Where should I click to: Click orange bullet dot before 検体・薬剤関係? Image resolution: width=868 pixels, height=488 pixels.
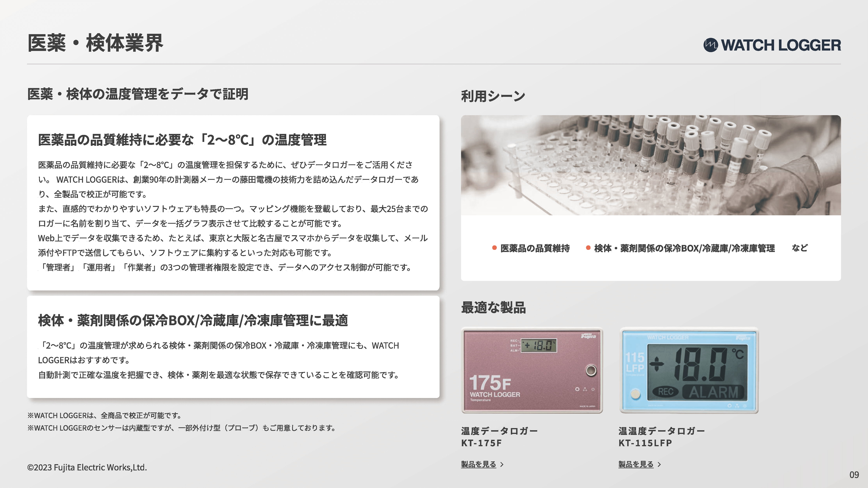[x=588, y=248]
